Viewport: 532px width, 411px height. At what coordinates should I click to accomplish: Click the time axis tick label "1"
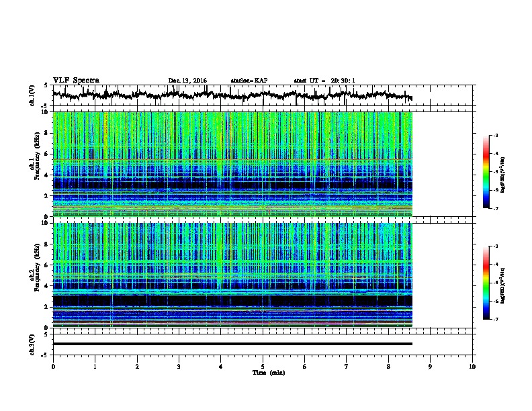coord(95,367)
